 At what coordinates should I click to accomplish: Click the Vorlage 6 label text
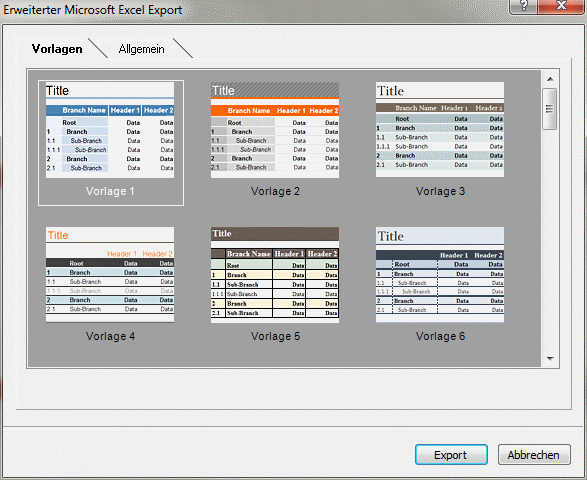440,336
